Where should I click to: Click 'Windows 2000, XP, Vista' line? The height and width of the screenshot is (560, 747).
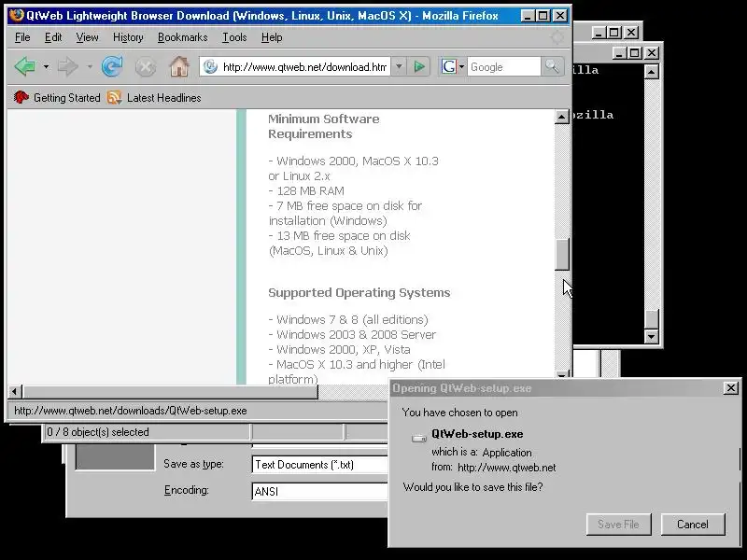coord(339,349)
